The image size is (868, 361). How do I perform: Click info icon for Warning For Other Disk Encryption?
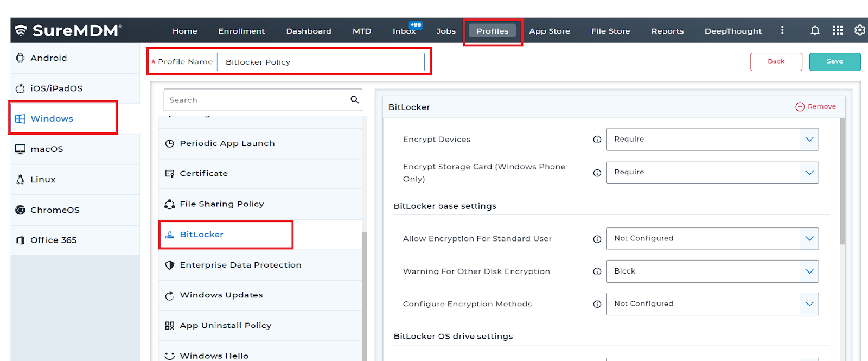597,271
